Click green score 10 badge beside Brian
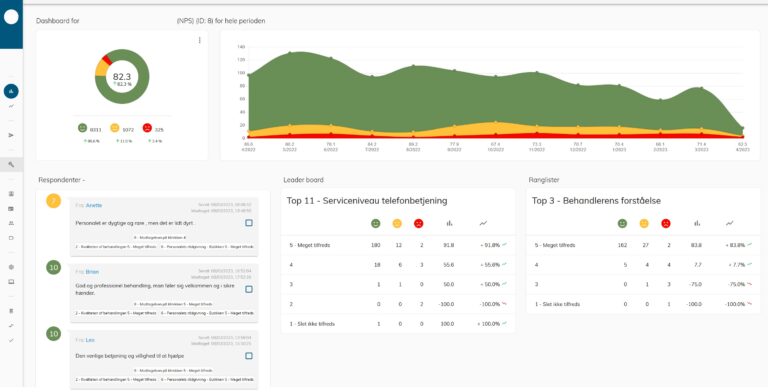Image resolution: width=768 pixels, height=392 pixels. click(53, 267)
